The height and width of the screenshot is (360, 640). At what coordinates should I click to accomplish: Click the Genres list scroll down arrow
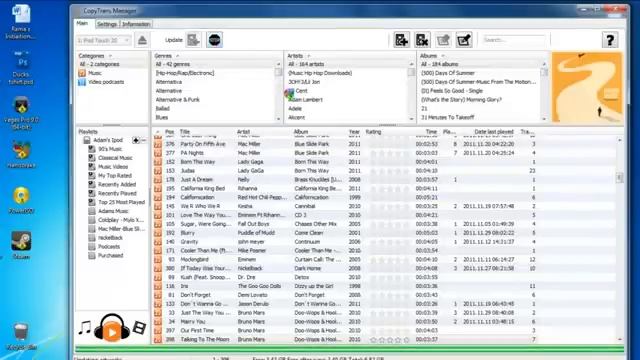278,119
